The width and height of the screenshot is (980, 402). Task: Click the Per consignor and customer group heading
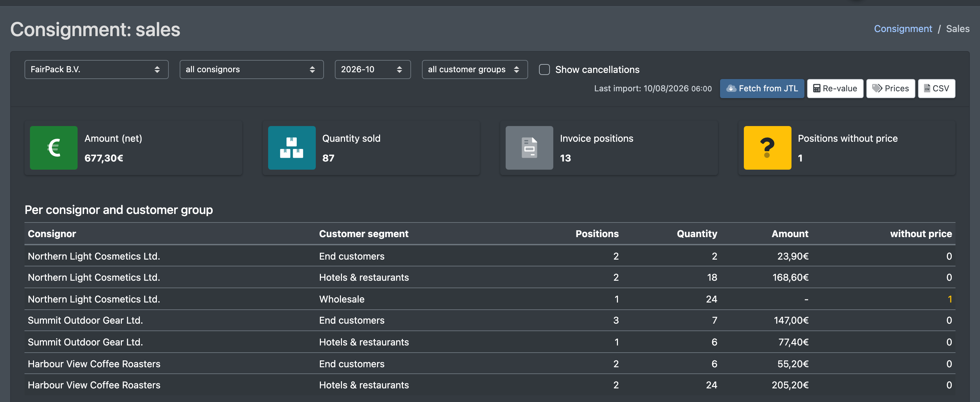coord(119,210)
